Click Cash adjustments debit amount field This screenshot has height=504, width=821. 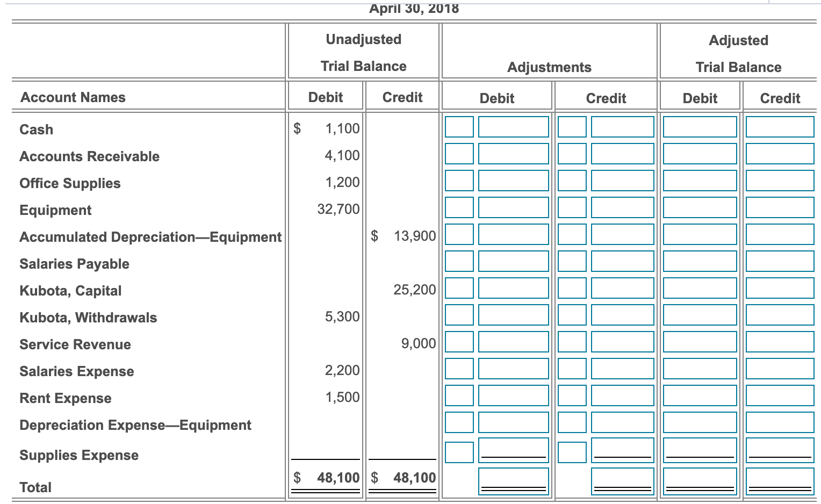514,127
